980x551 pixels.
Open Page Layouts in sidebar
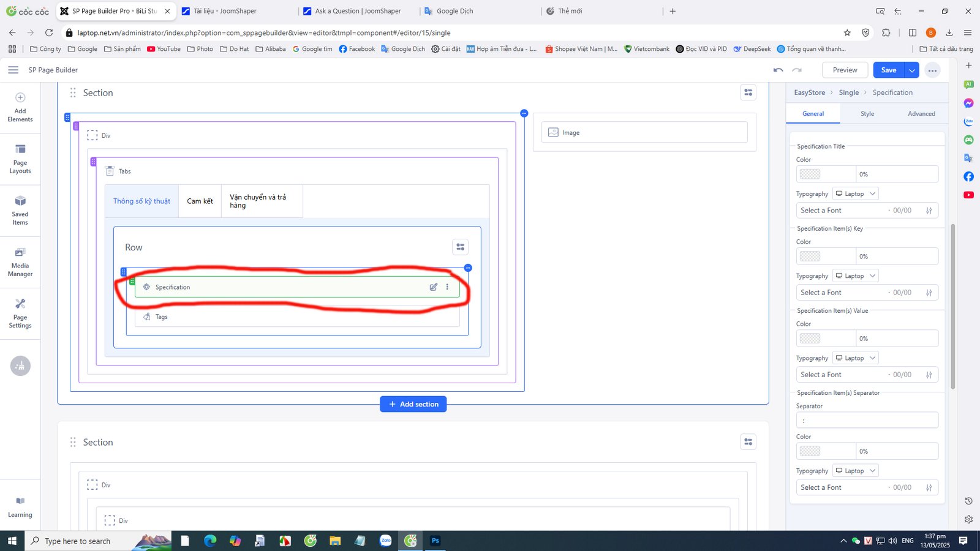[20, 159]
